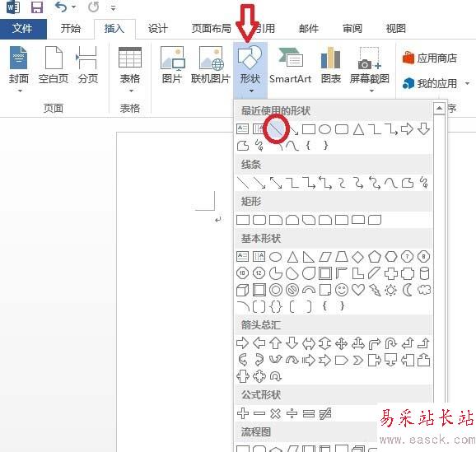This screenshot has width=476, height=452.
Task: Select the cloud shape
Action: pyautogui.click(x=424, y=290)
